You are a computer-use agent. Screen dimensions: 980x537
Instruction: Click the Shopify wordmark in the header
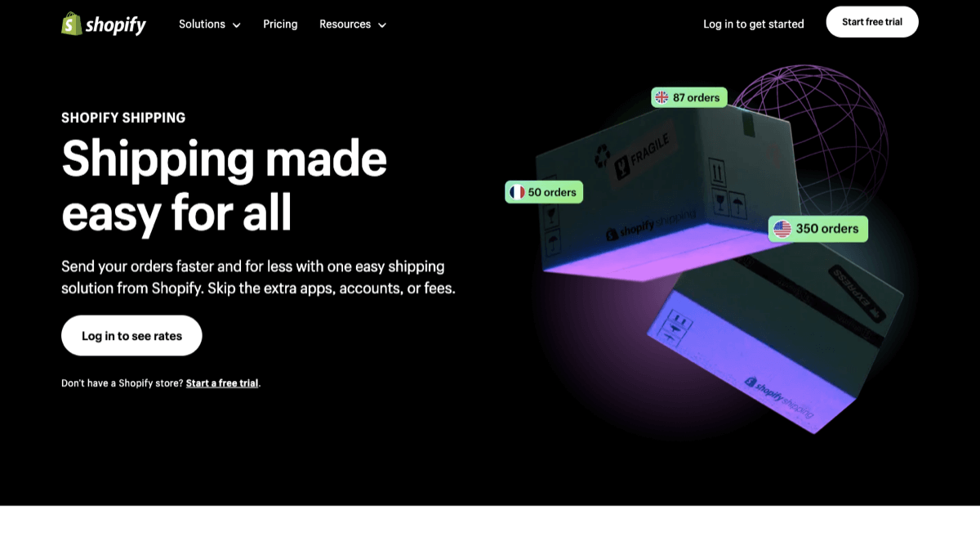pos(116,25)
